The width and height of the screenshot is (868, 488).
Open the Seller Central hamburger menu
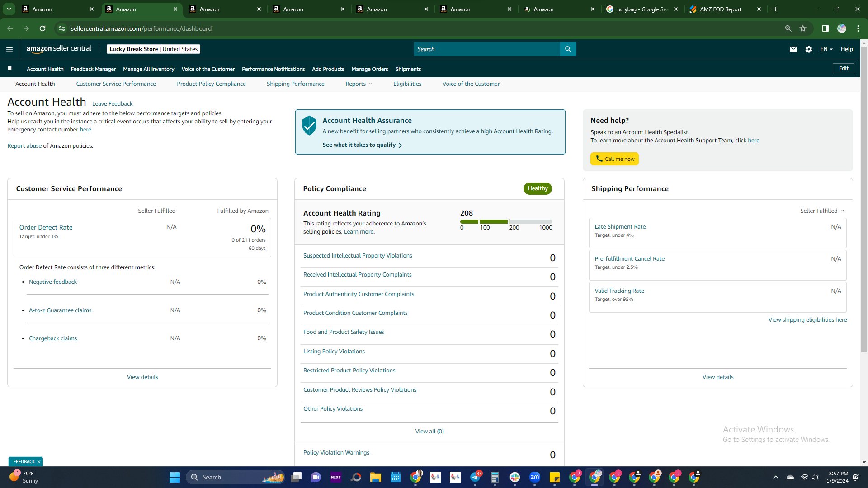pos(9,49)
